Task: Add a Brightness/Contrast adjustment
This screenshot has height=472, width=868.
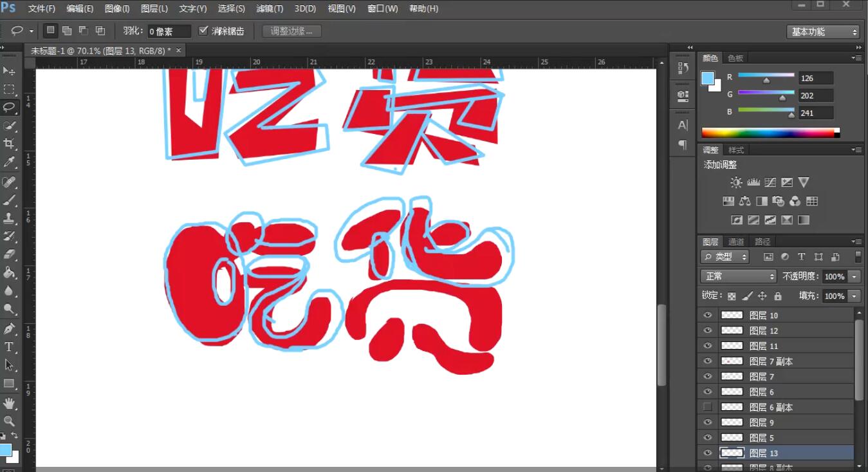Action: point(736,182)
